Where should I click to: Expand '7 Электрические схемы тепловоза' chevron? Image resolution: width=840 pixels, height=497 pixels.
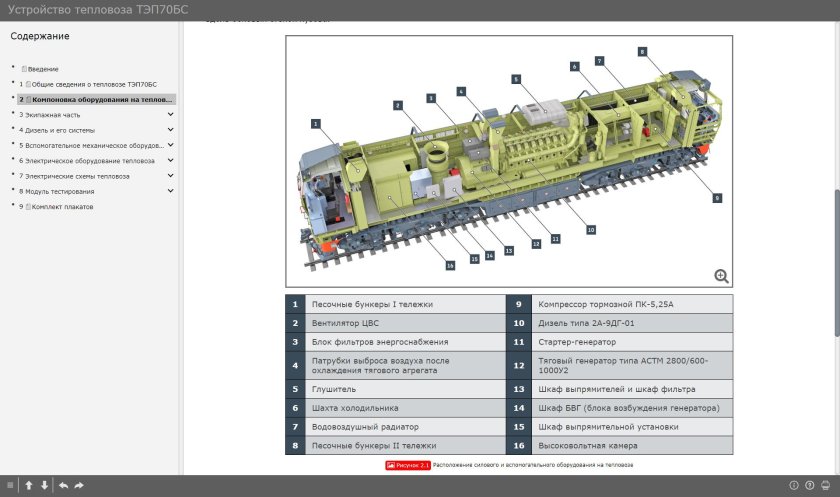171,175
